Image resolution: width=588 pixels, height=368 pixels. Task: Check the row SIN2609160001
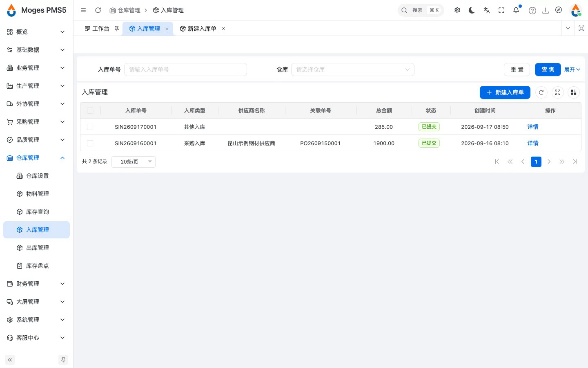point(90,143)
